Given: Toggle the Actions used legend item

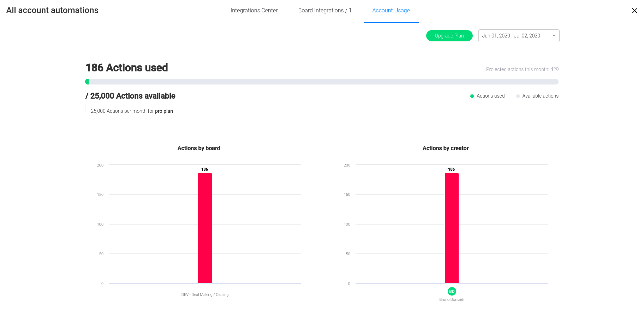Looking at the screenshot, I should click(x=490, y=96).
